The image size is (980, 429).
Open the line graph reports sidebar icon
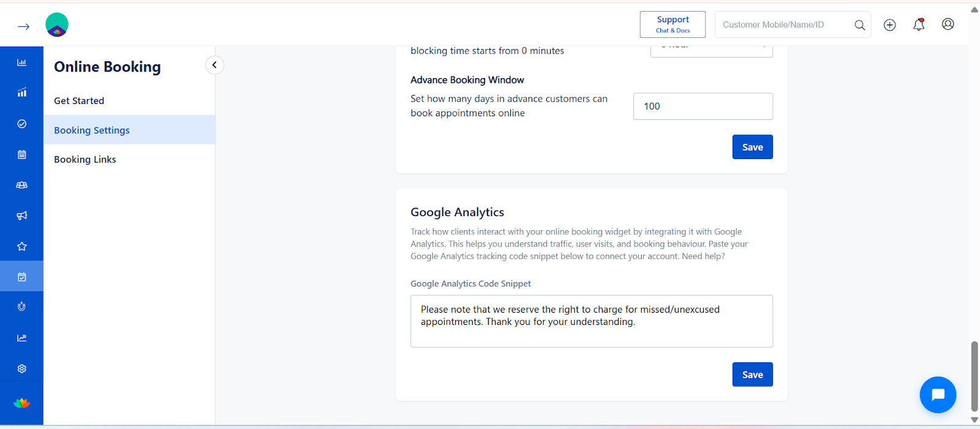click(21, 338)
